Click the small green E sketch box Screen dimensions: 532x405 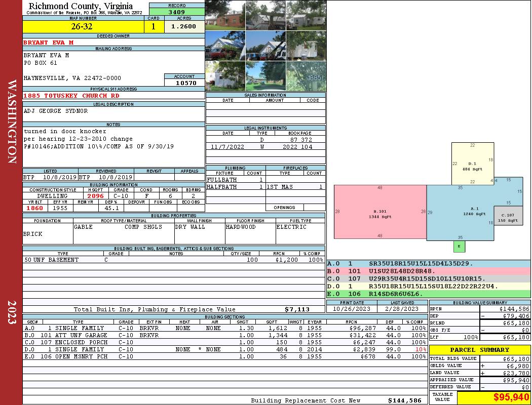coord(459,247)
